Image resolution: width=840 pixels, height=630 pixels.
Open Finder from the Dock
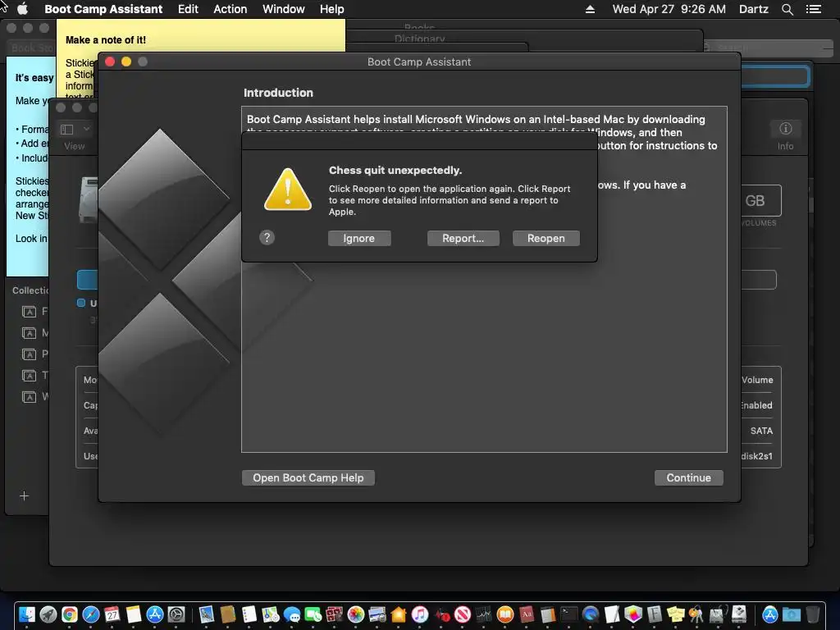pyautogui.click(x=27, y=614)
